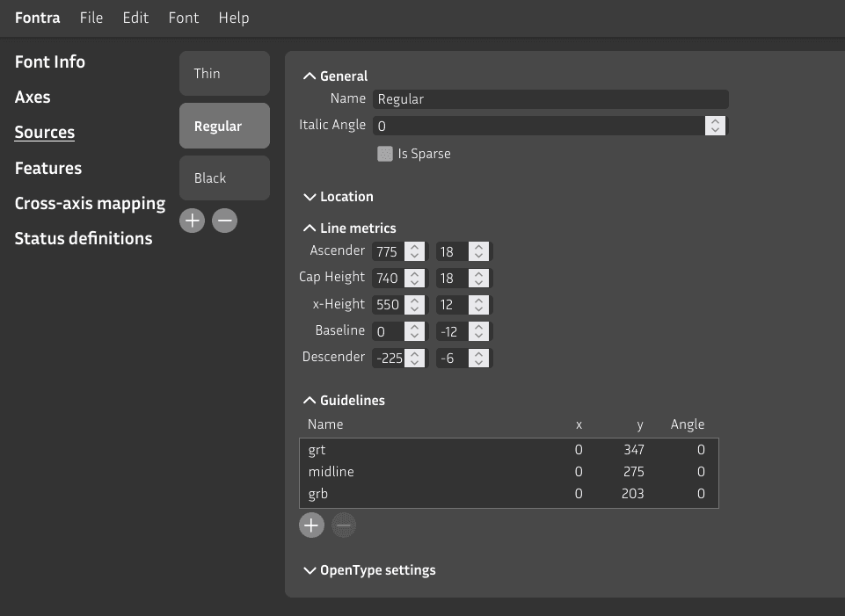Add a new guideline with the plus icon
This screenshot has width=845, height=616.
(311, 525)
